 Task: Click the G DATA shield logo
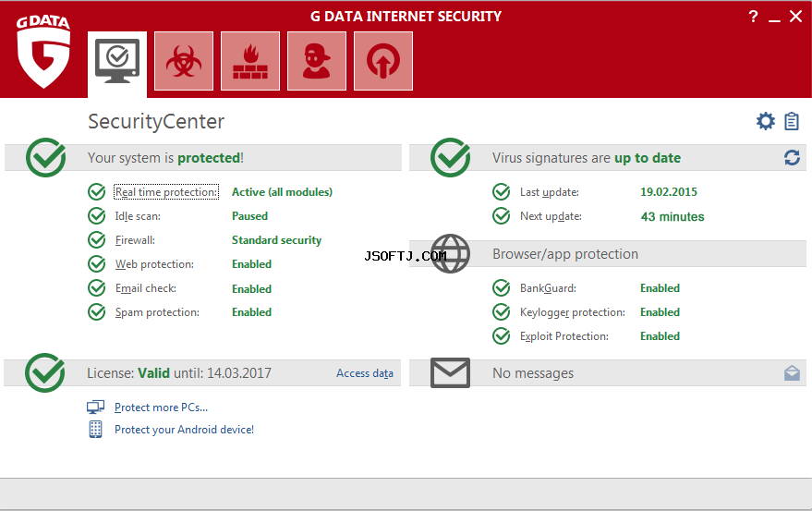(x=43, y=52)
